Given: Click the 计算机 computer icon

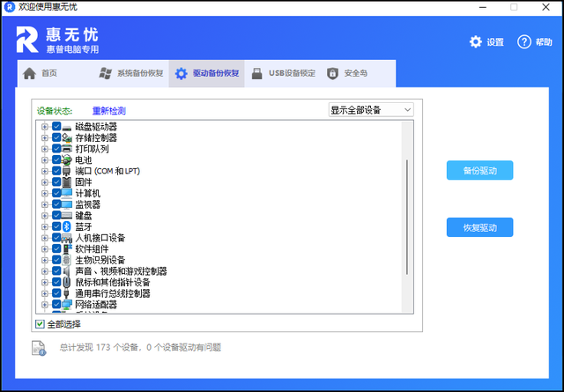Looking at the screenshot, I should 67,194.
